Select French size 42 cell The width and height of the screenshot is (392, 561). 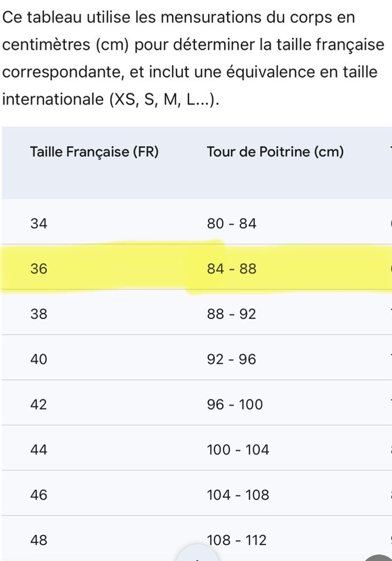[39, 405]
